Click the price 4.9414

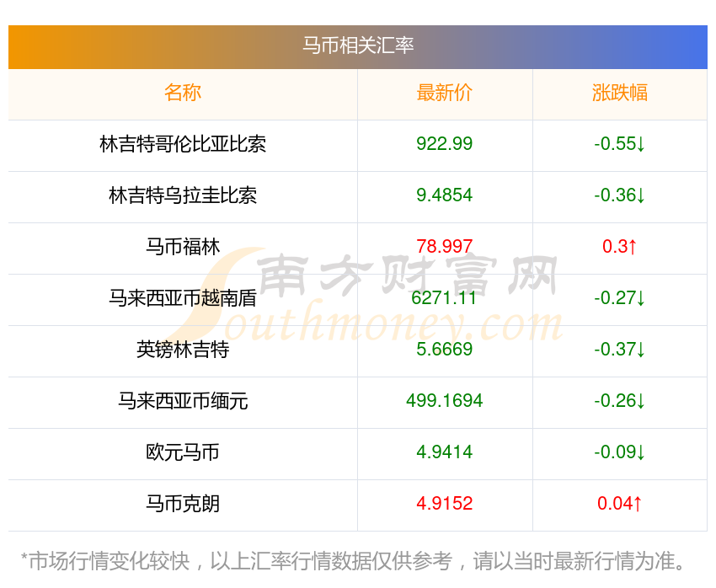[444, 452]
